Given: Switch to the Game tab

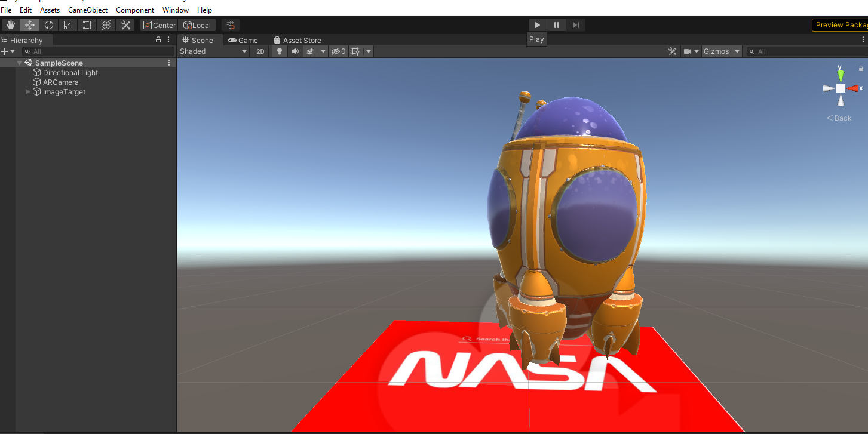Looking at the screenshot, I should pos(243,41).
